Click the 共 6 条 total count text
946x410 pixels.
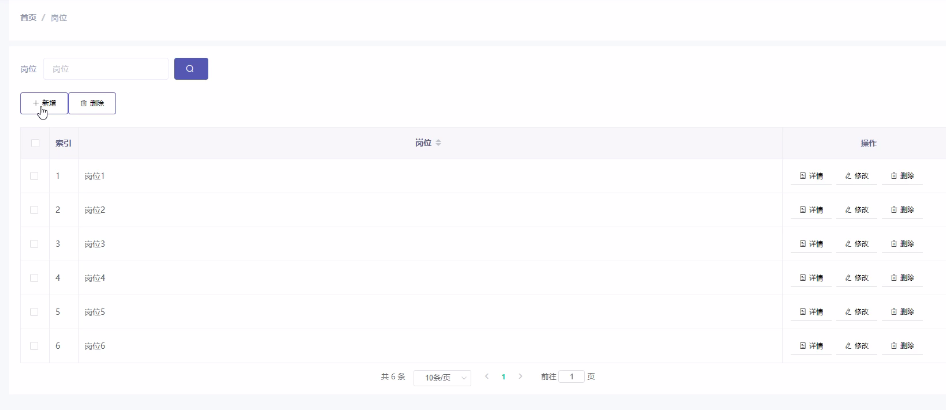click(x=393, y=377)
